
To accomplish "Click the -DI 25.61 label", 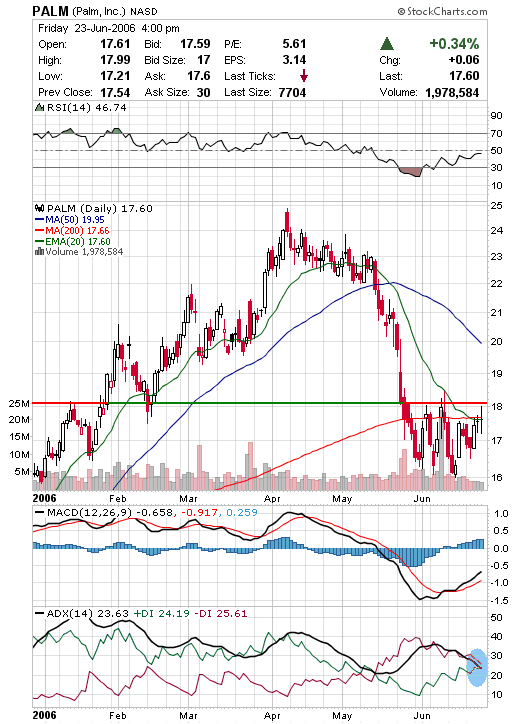I will (221, 614).
